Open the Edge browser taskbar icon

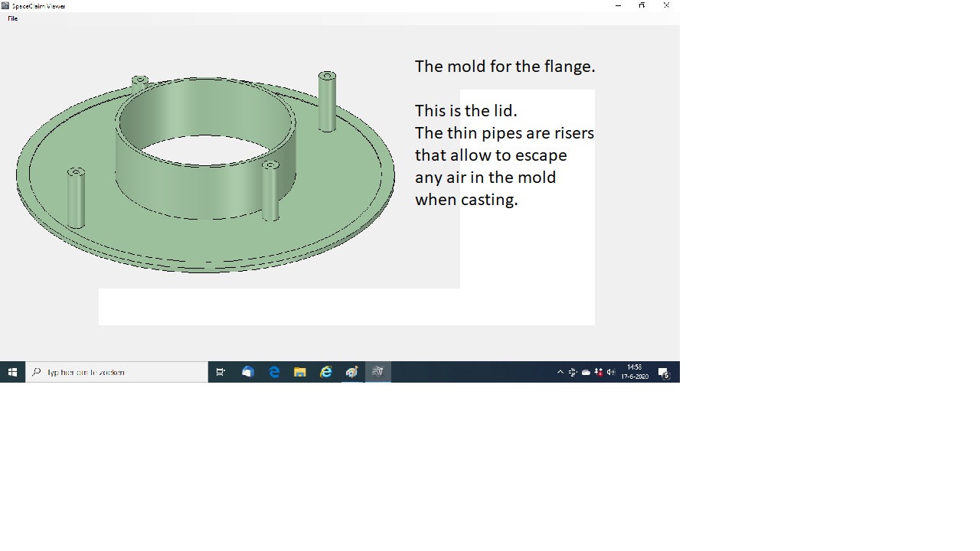(x=274, y=372)
